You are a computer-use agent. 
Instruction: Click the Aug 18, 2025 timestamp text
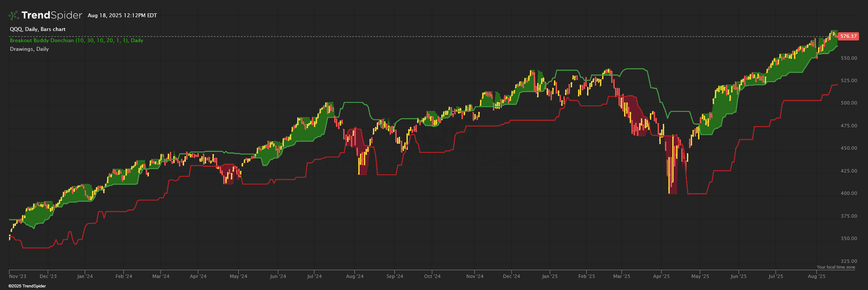(x=122, y=15)
